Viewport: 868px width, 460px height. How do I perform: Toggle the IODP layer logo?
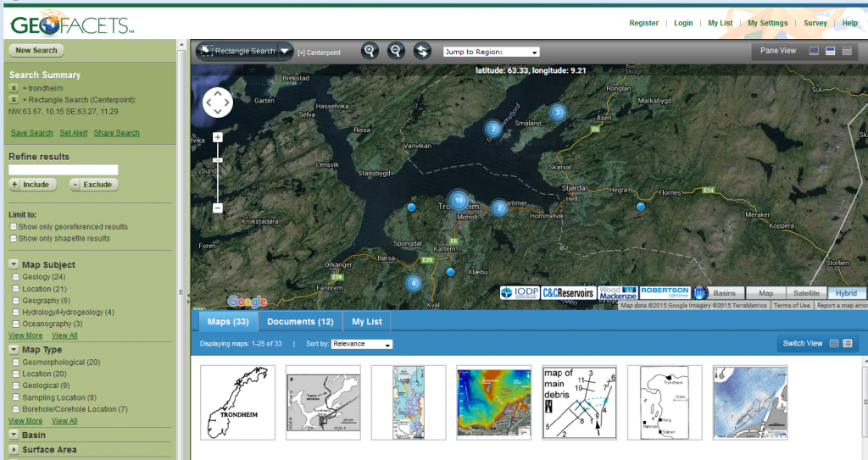[x=518, y=292]
